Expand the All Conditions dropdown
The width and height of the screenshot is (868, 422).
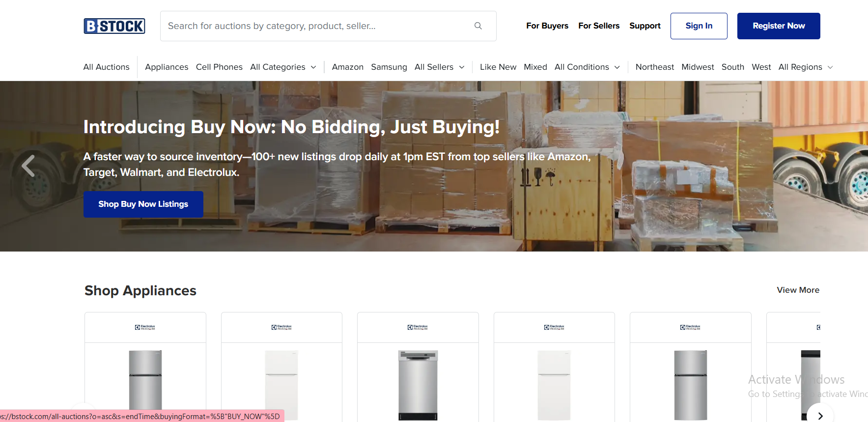tap(587, 67)
